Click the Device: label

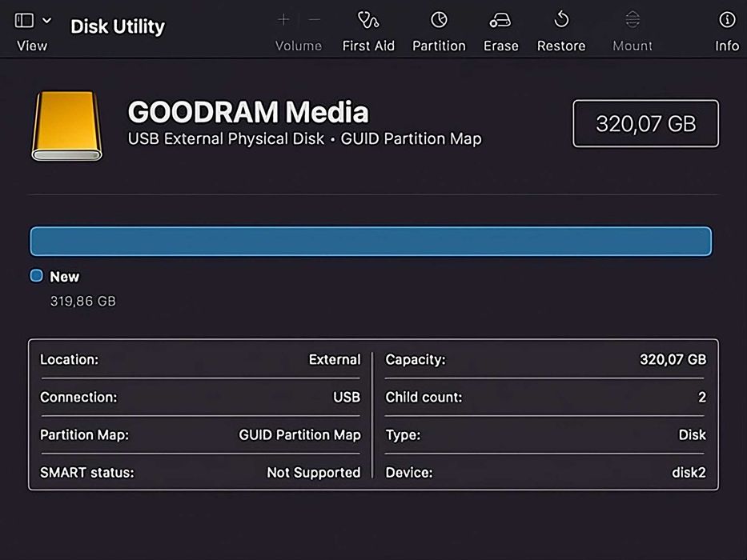coord(409,472)
